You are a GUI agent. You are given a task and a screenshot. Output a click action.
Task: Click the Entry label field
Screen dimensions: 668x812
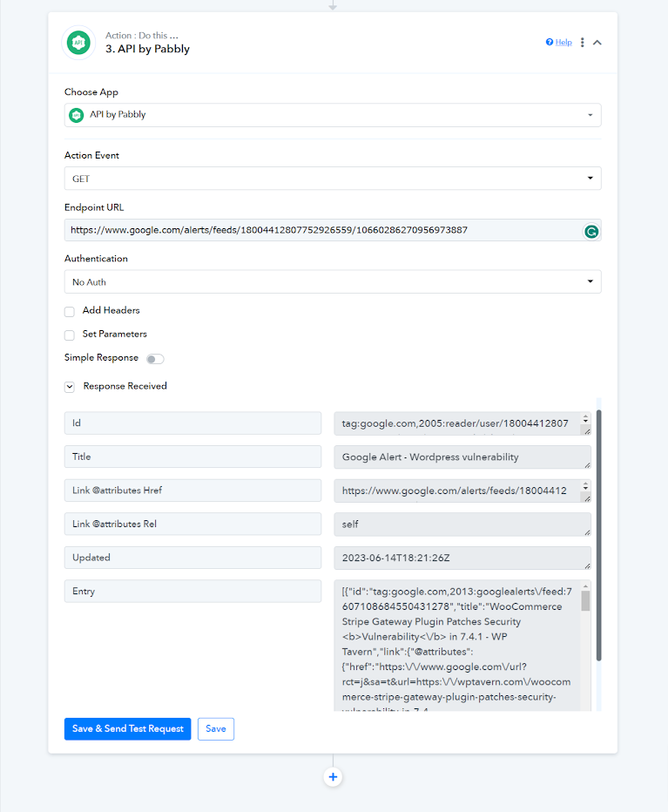click(192, 592)
